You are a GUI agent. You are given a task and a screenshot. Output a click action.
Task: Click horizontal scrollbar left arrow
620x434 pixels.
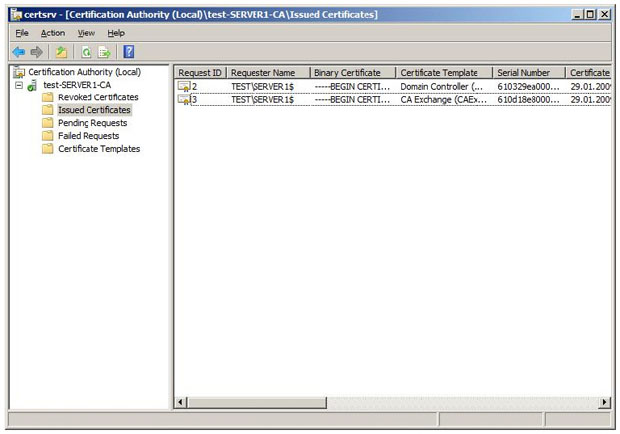(x=180, y=402)
